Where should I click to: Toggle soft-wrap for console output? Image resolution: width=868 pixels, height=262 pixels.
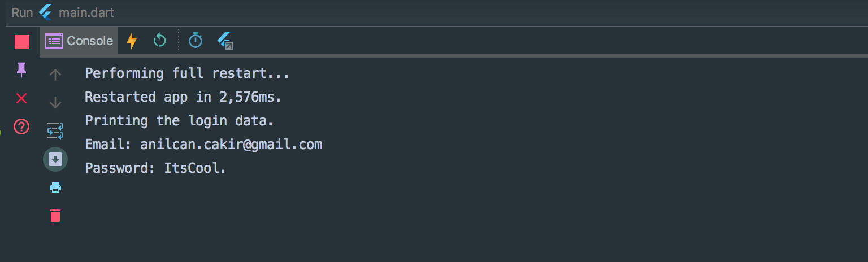click(x=55, y=131)
